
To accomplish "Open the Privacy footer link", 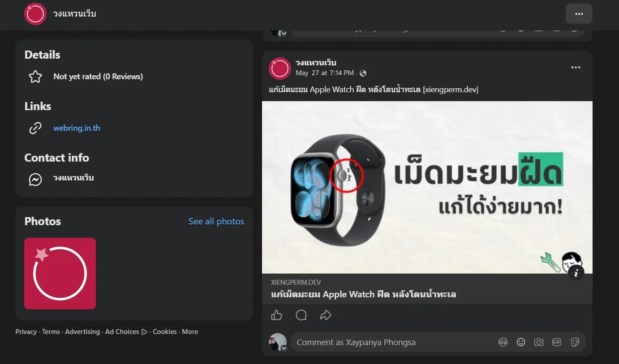I will tap(26, 332).
